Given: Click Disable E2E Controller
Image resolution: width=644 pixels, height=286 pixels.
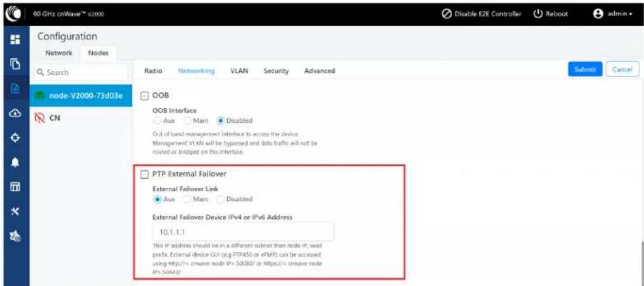Looking at the screenshot, I should click(x=482, y=14).
